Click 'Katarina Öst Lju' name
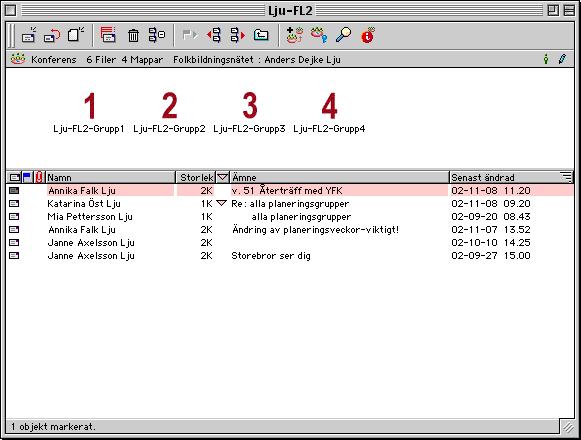581x440 pixels. tap(84, 204)
